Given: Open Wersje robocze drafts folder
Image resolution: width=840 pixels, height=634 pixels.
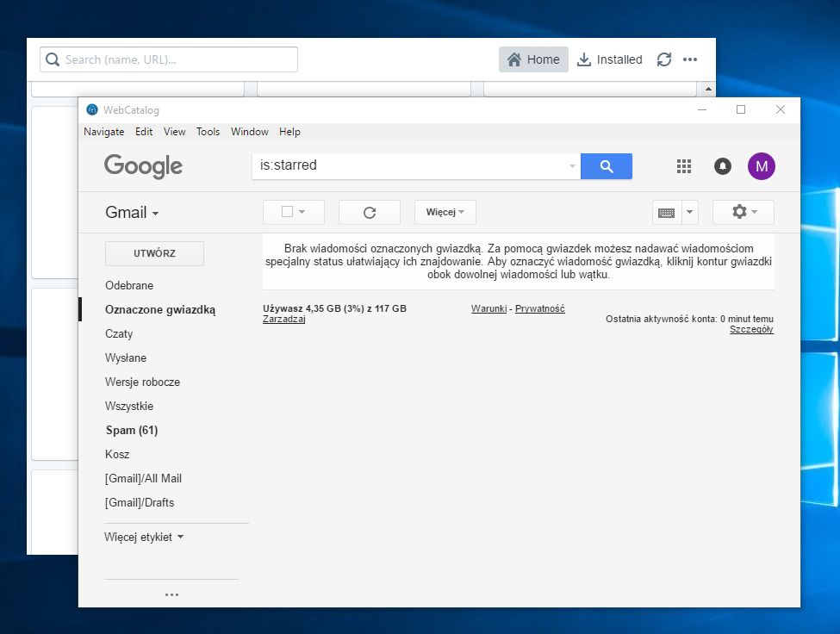Looking at the screenshot, I should [142, 382].
